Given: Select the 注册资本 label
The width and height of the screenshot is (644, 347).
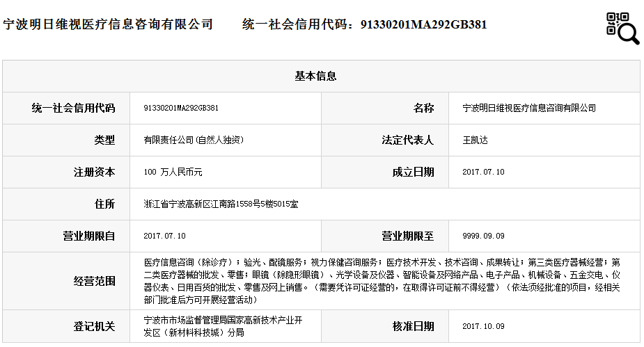Looking at the screenshot, I should (94, 172).
